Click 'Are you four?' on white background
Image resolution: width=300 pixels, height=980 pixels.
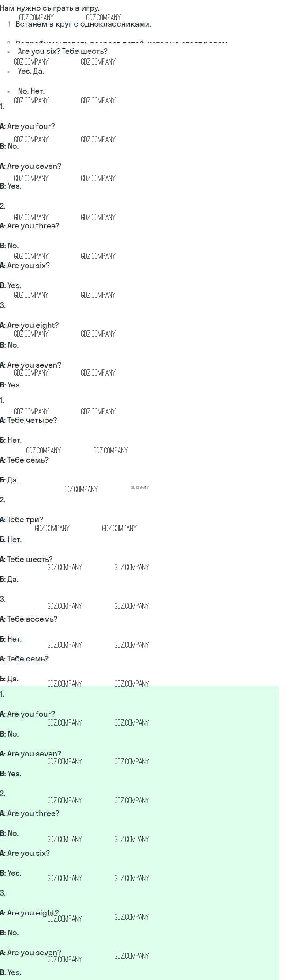[x=31, y=126]
